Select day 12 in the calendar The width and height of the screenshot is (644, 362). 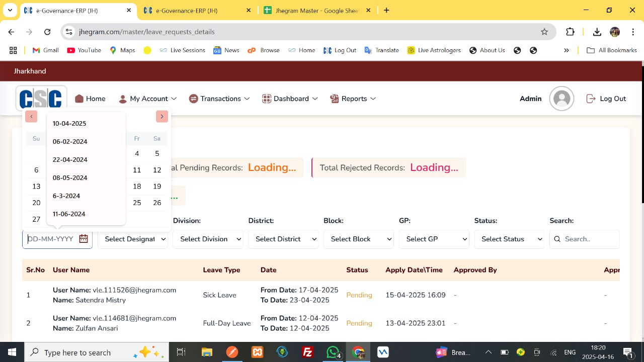(157, 170)
